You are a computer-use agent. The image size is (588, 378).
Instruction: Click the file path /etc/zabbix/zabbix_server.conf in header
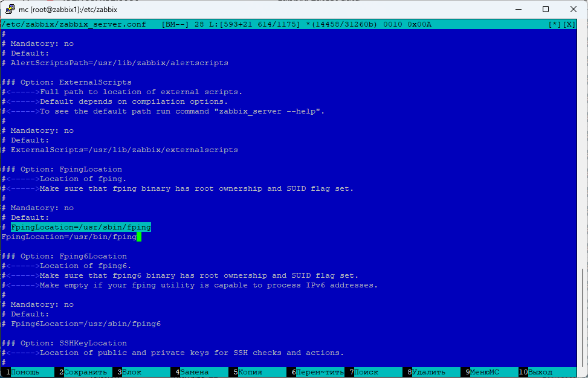[74, 24]
